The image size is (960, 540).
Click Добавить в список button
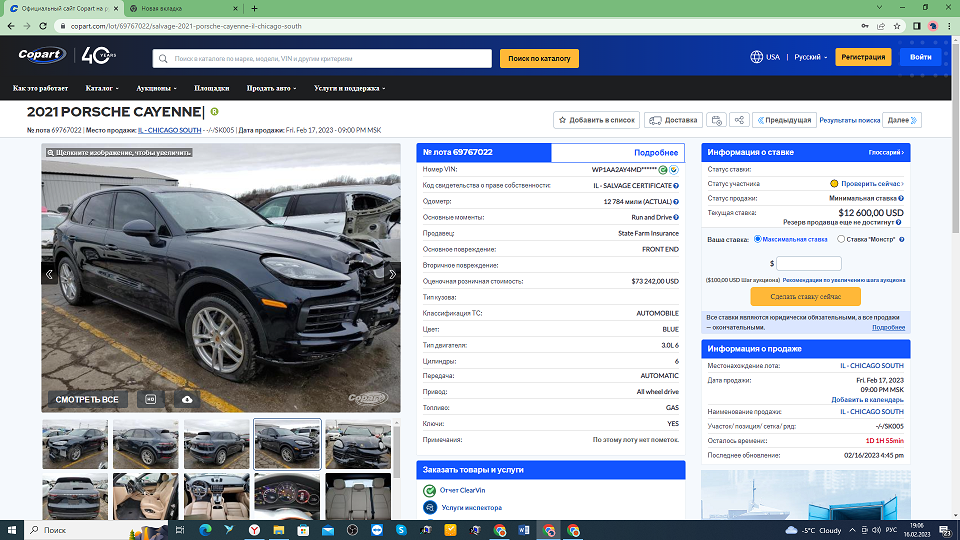[596, 120]
